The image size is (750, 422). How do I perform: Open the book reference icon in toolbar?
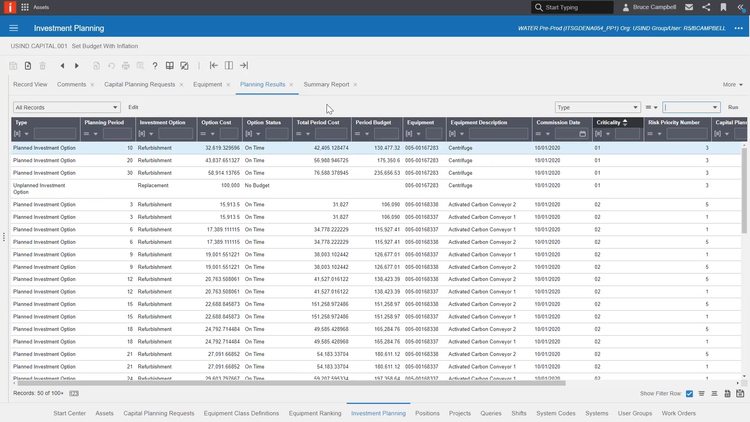(x=169, y=66)
